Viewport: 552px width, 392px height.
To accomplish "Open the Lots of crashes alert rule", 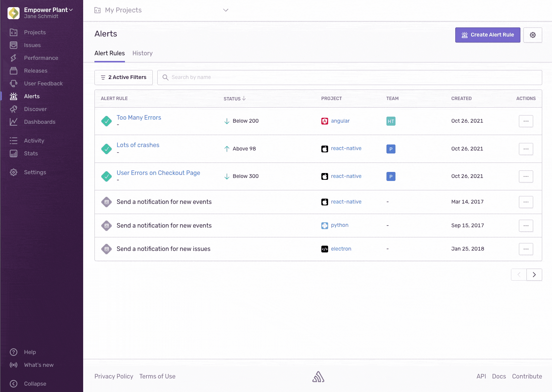I will click(138, 145).
